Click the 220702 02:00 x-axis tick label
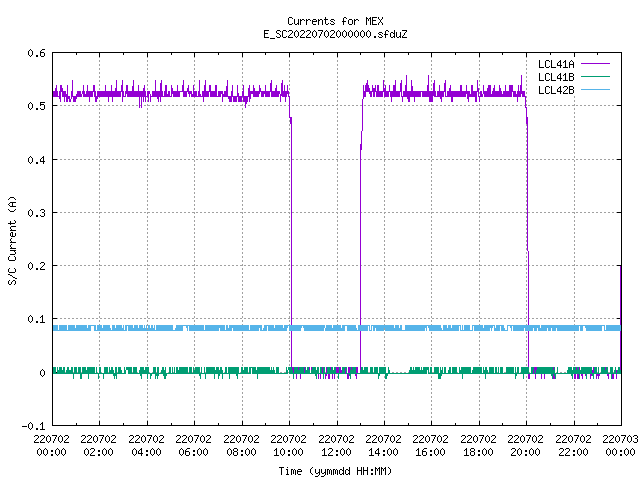The image size is (640, 480). (98, 446)
